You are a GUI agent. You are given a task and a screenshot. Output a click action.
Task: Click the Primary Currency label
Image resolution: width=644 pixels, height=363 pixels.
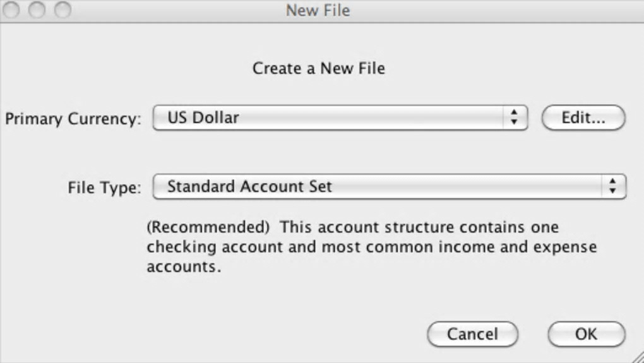point(73,119)
